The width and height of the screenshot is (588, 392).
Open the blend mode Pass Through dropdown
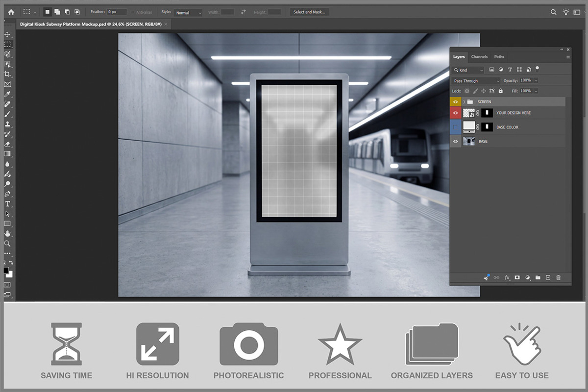point(476,81)
